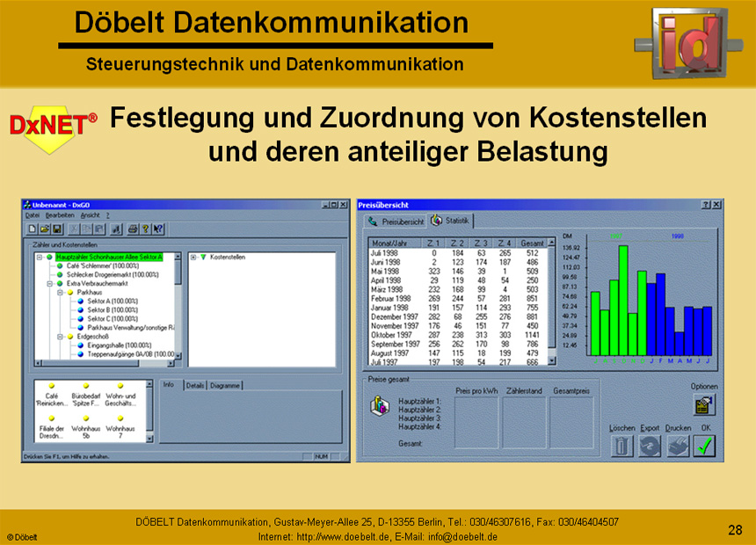756x545 pixels.
Task: Click the statistics chart toolbar icon
Action: point(116,229)
